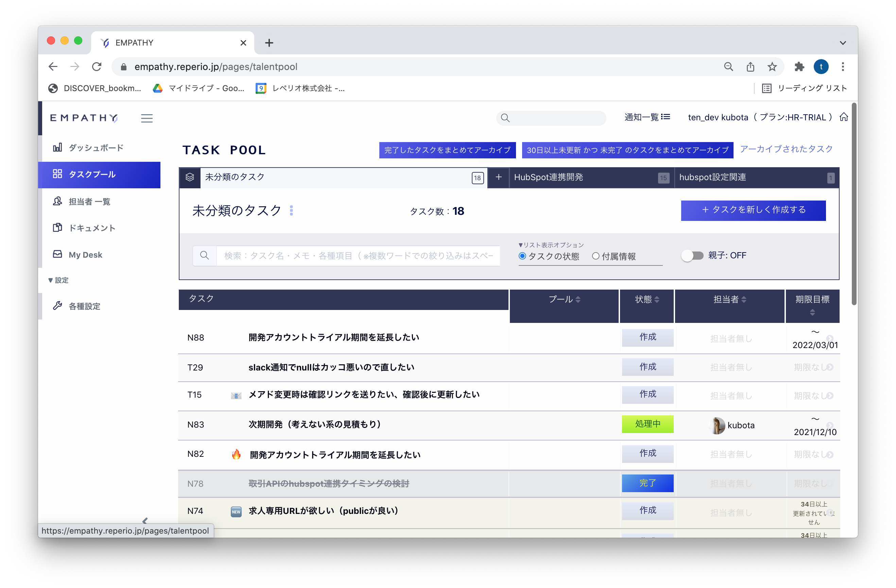The image size is (896, 588).
Task: Open Chrome three-dot menu
Action: click(x=843, y=67)
